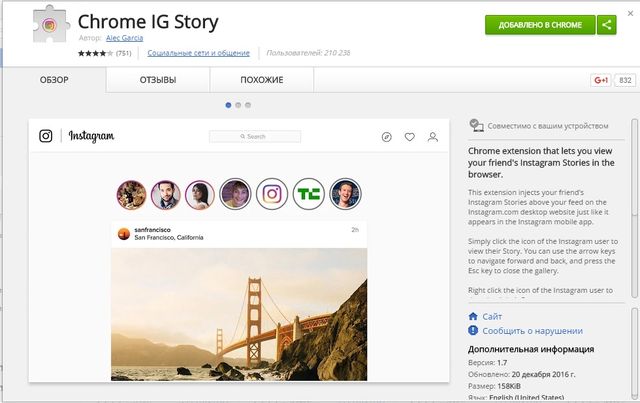Click the additional info scrollbar

pos(635,353)
